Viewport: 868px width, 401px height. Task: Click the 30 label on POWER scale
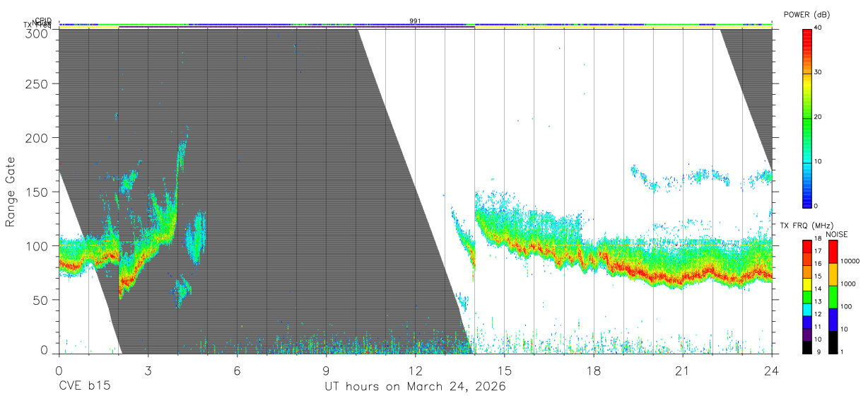tap(818, 73)
